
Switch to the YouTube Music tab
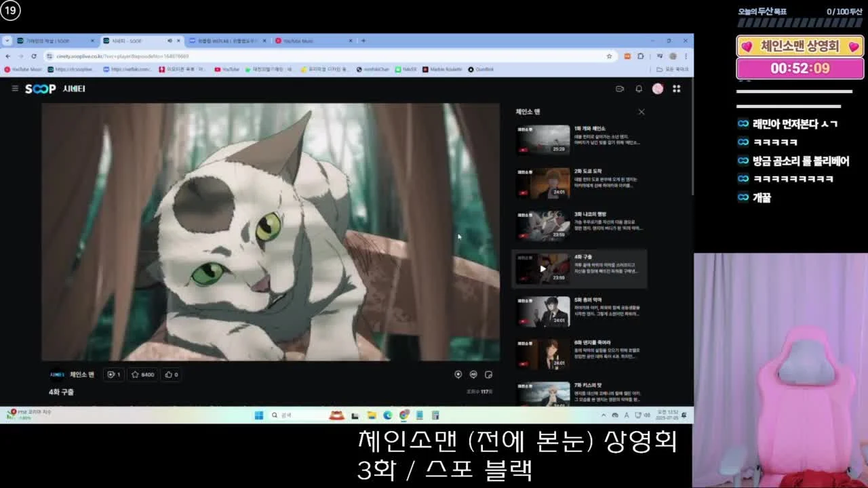[x=313, y=41]
